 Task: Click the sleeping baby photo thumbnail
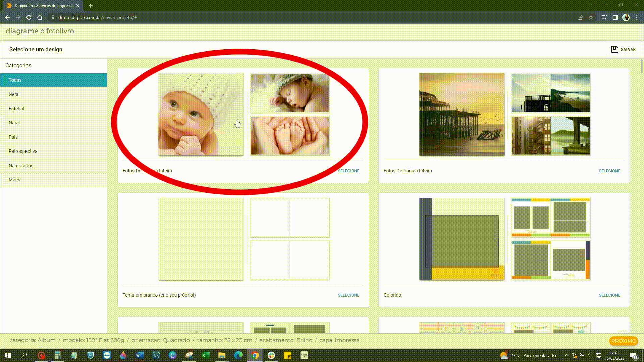pos(290,93)
